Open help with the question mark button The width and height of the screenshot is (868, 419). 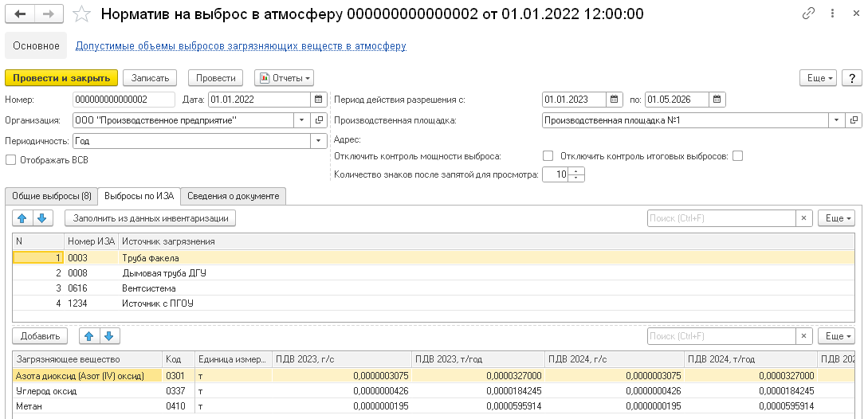tap(852, 78)
